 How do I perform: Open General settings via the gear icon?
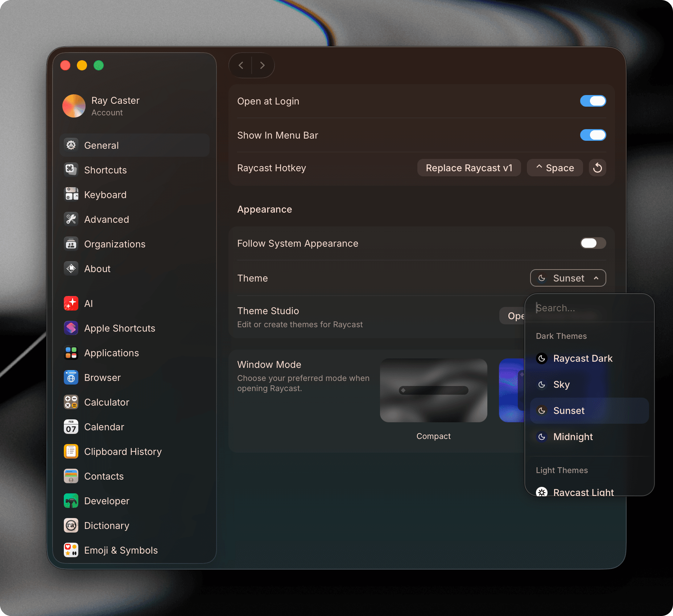point(71,145)
